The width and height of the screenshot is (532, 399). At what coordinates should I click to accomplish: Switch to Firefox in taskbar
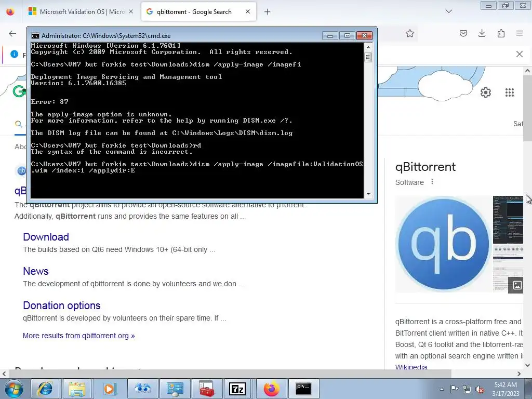click(271, 389)
